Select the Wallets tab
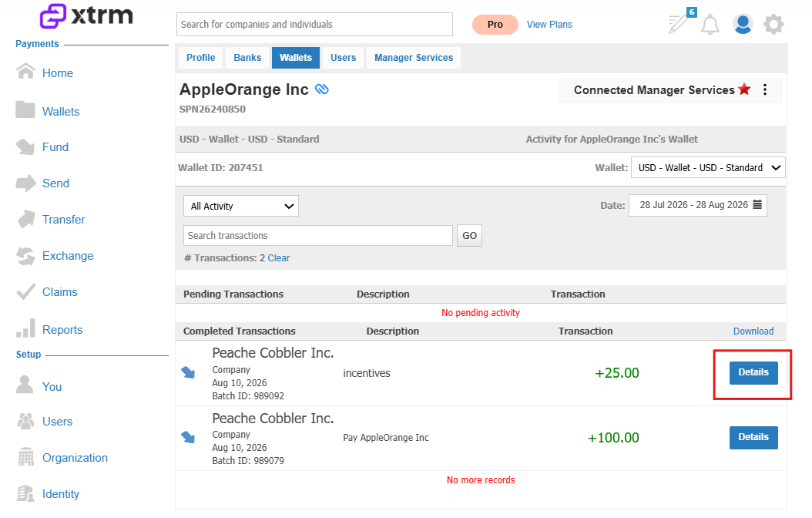The image size is (812, 518). tap(296, 58)
